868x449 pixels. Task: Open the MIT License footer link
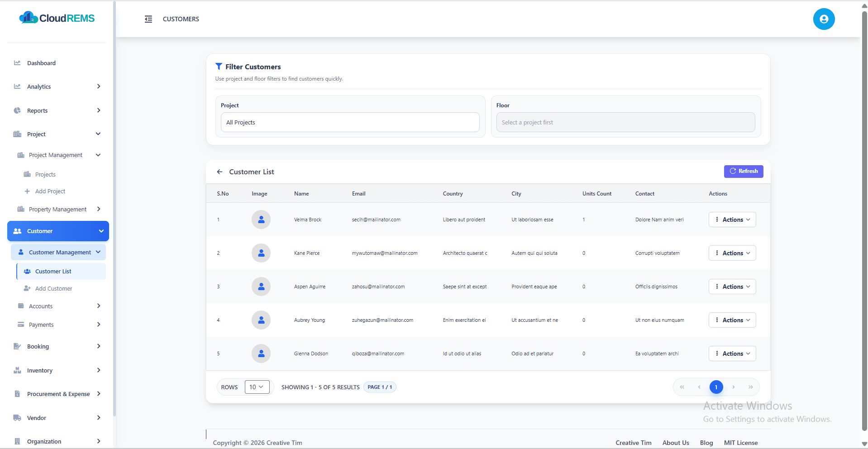[741, 443]
